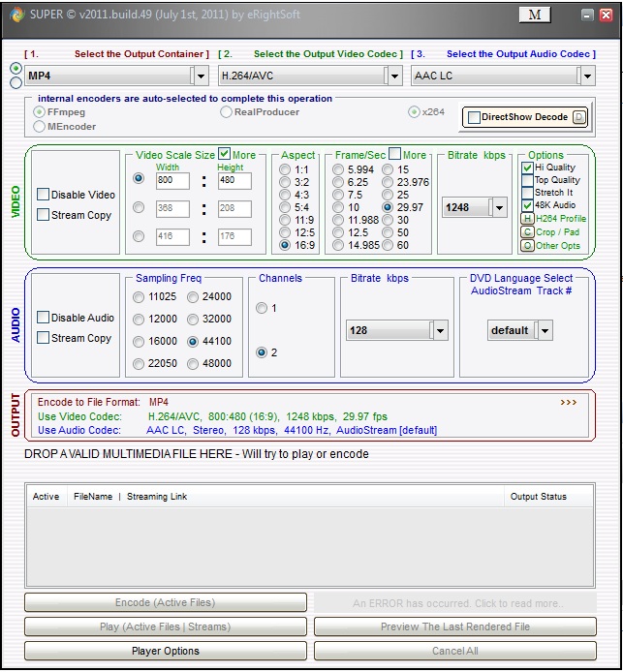Set frame rate to 30
Screen dimensions: 623x672
click(x=388, y=220)
